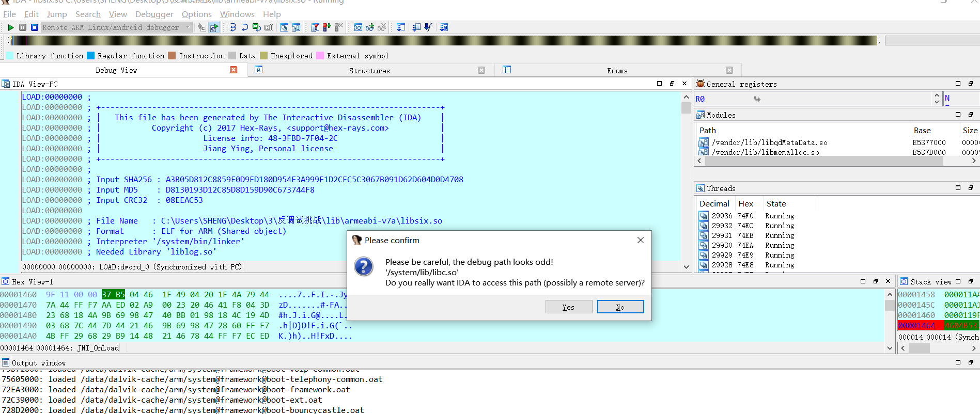
Task: Choose No in the Please confirm dialog
Action: click(x=620, y=307)
